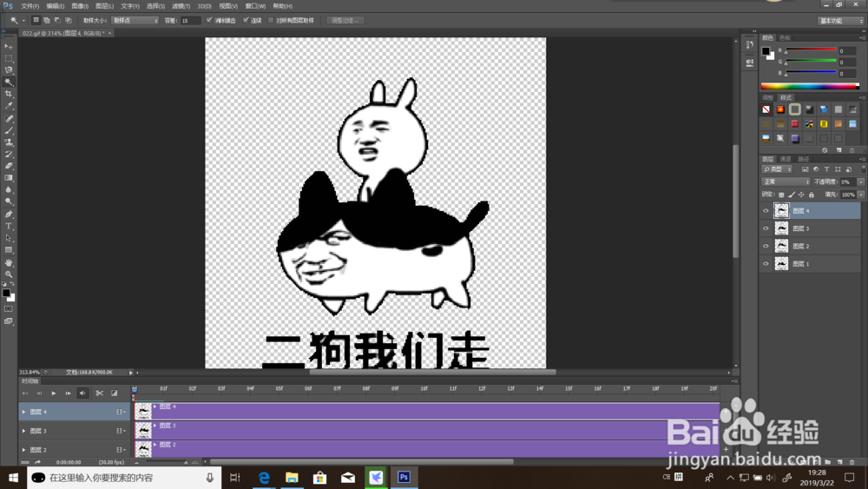Click the new style icon
This screenshot has width=868, height=489.
(839, 150)
